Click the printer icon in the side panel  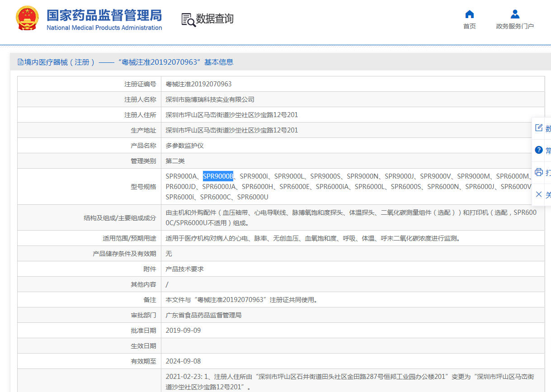pos(538,172)
